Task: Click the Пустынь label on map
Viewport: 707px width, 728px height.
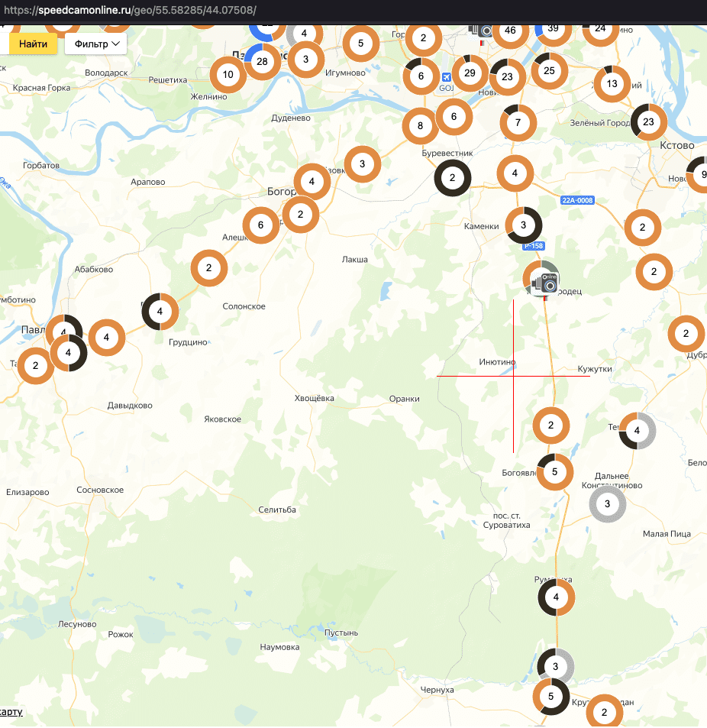Action: (341, 633)
